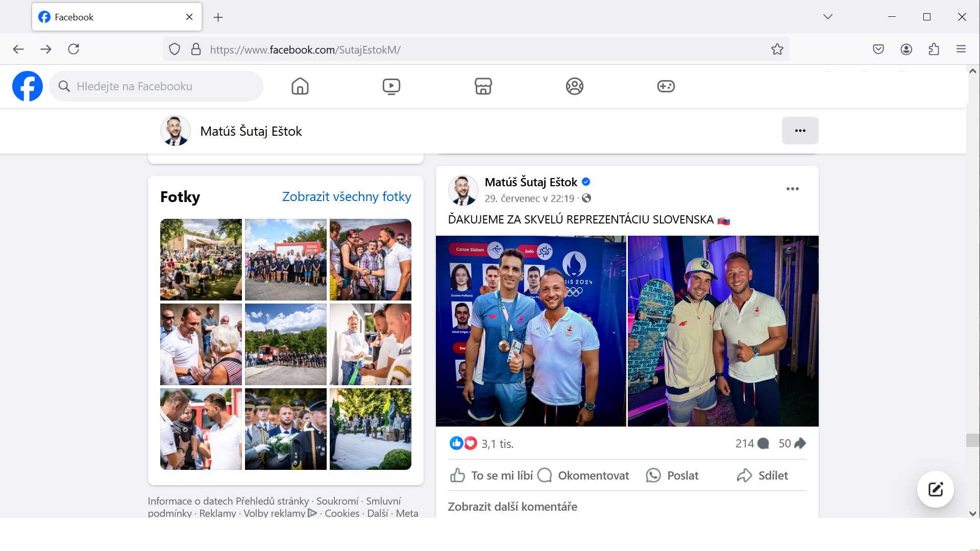Open Firefox hamburger application menu
980x551 pixels.
pyautogui.click(x=961, y=49)
